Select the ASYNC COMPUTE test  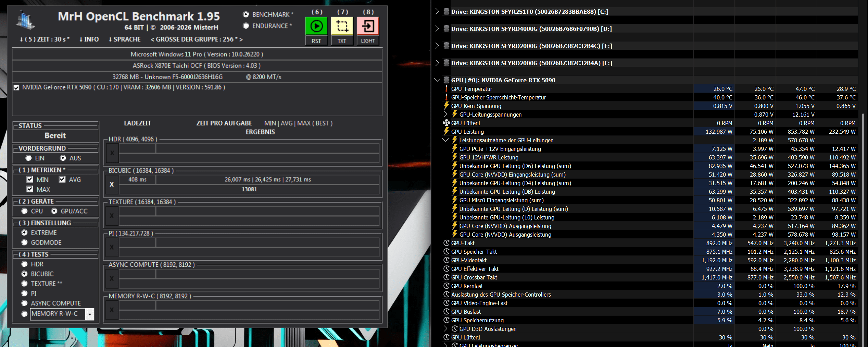[24, 303]
